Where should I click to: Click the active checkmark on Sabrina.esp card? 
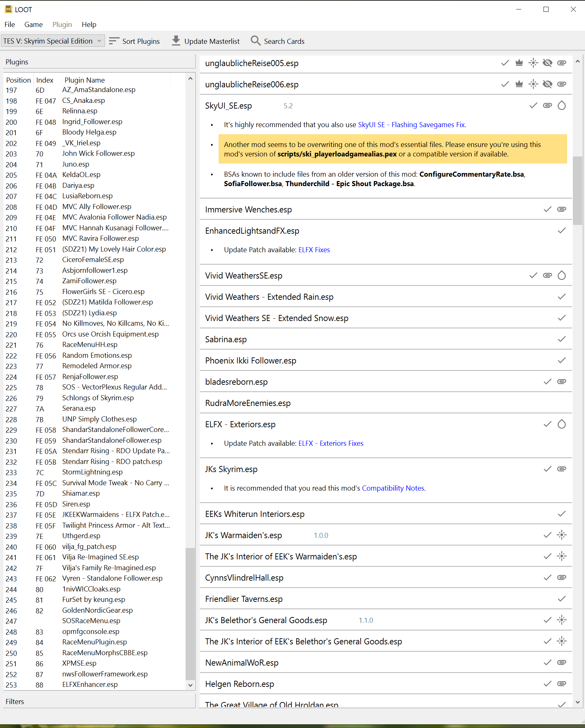pyautogui.click(x=562, y=339)
